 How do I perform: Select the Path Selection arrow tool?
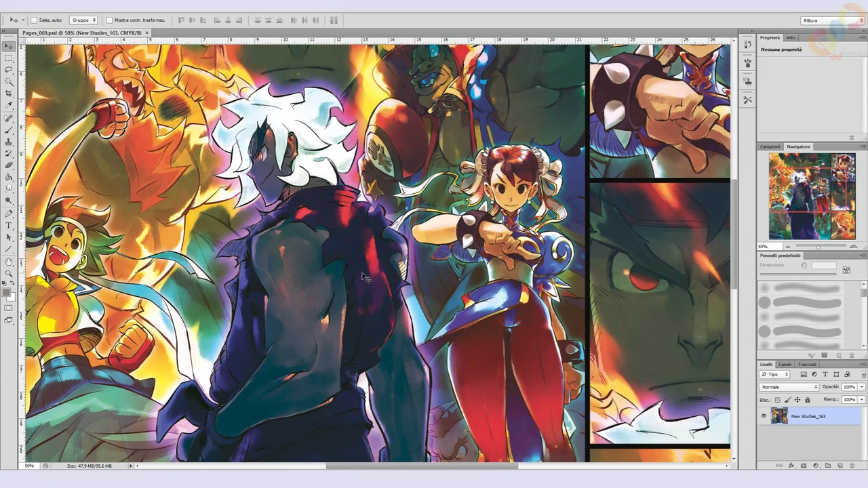9,237
